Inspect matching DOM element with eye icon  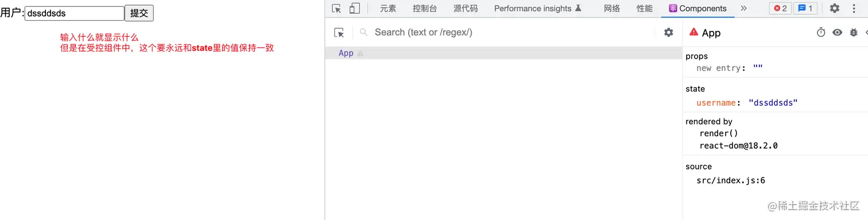click(838, 33)
